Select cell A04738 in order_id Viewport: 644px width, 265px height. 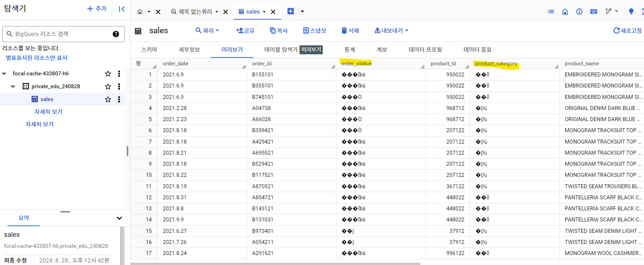click(291, 108)
